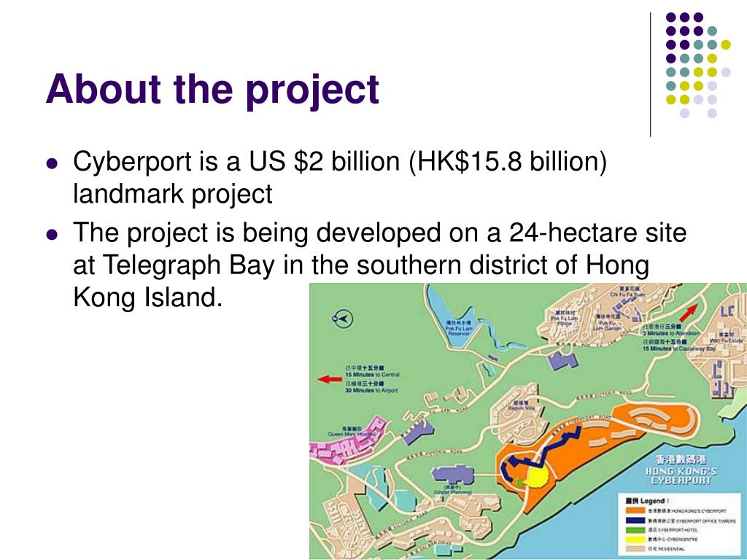Click the purple Under Planning building
Image resolution: width=747 pixels, height=560 pixels.
click(452, 475)
